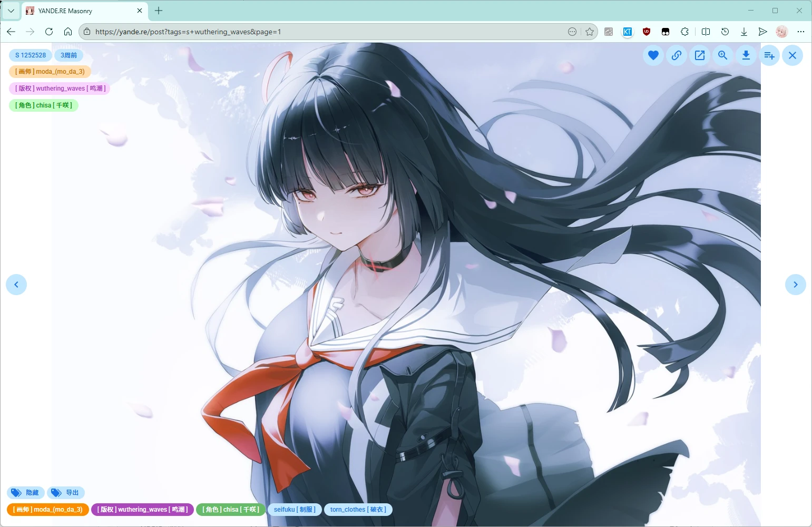Select the seifuku 制服 tag
812x527 pixels.
[295, 510]
